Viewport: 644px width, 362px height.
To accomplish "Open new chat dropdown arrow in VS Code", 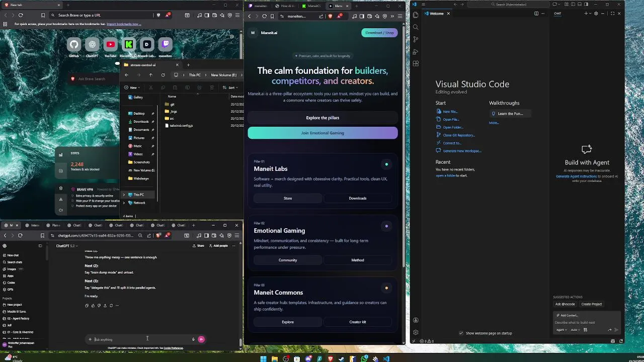I will (x=591, y=14).
